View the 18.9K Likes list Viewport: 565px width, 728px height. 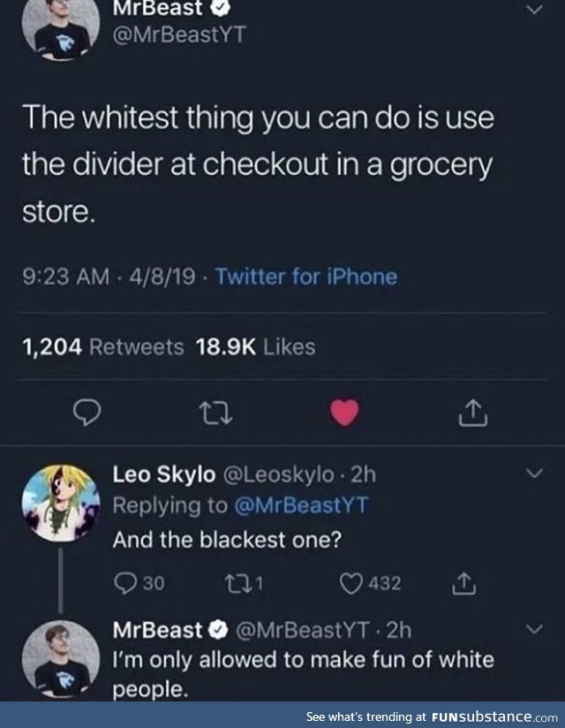(x=256, y=347)
